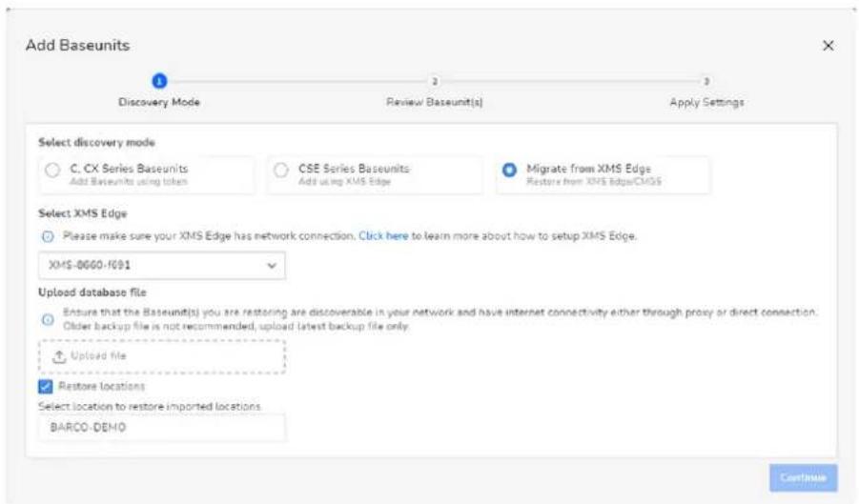
Task: Expand XMS Edge list via chevron arrow
Action: pyautogui.click(x=271, y=266)
